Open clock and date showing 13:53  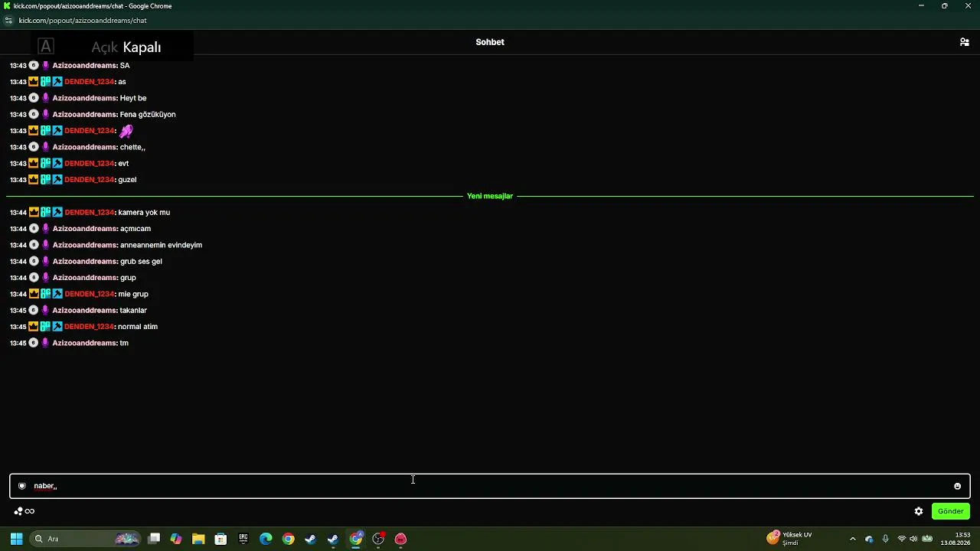click(x=955, y=539)
